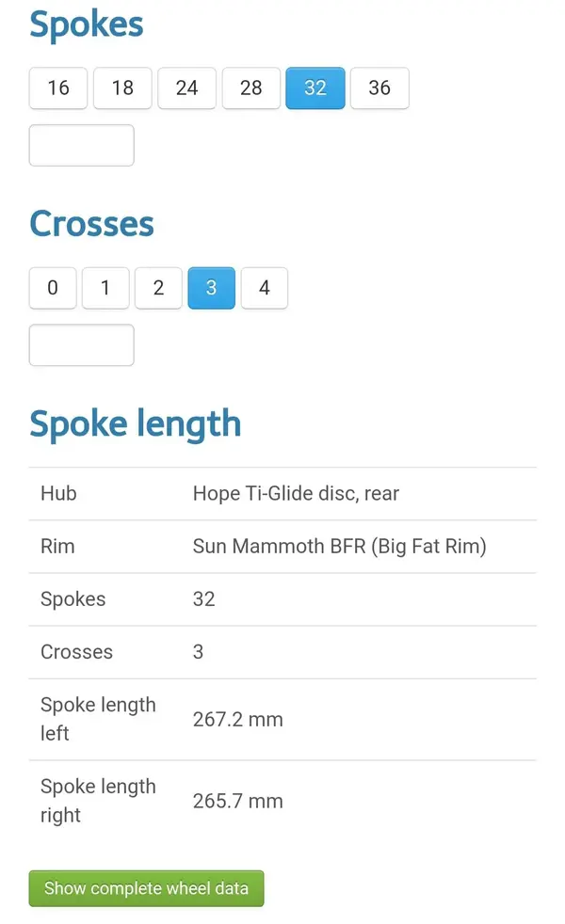565x924 pixels.
Task: Focus the custom spoke count input field
Action: [x=81, y=145]
